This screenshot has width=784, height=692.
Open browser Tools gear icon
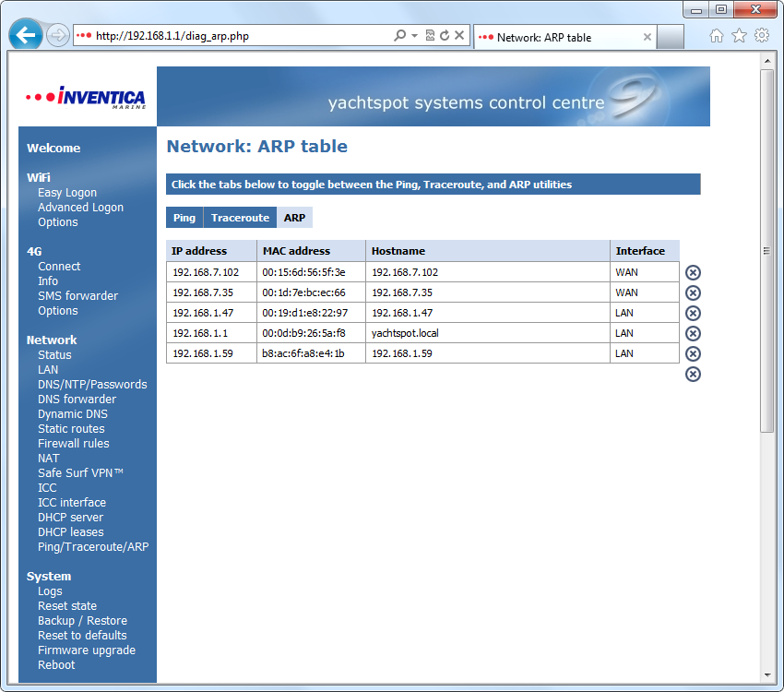click(762, 35)
